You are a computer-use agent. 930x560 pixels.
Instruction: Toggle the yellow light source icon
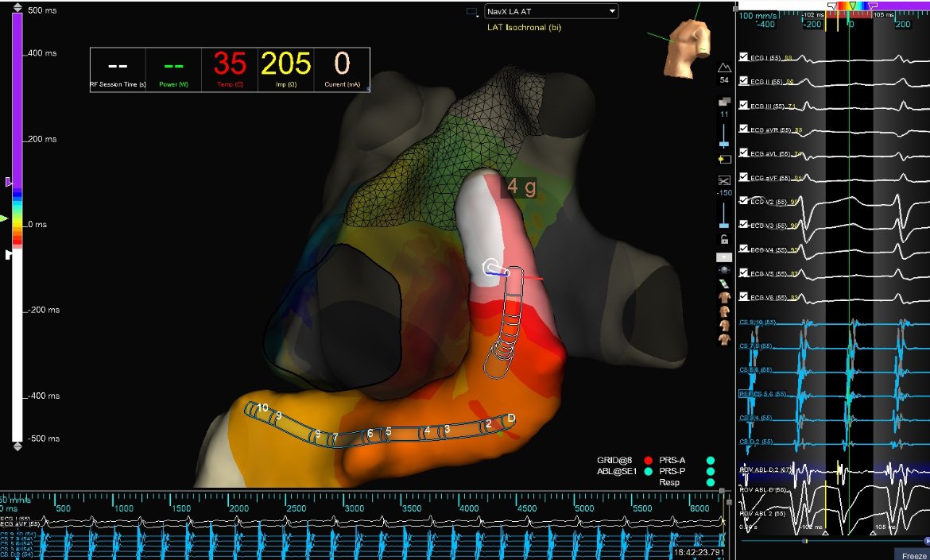click(724, 159)
